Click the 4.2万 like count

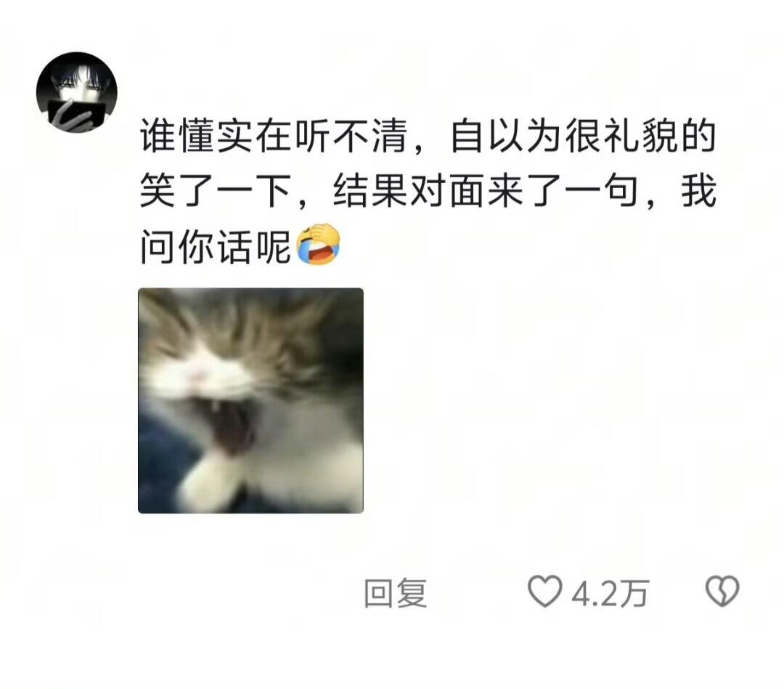(610, 593)
